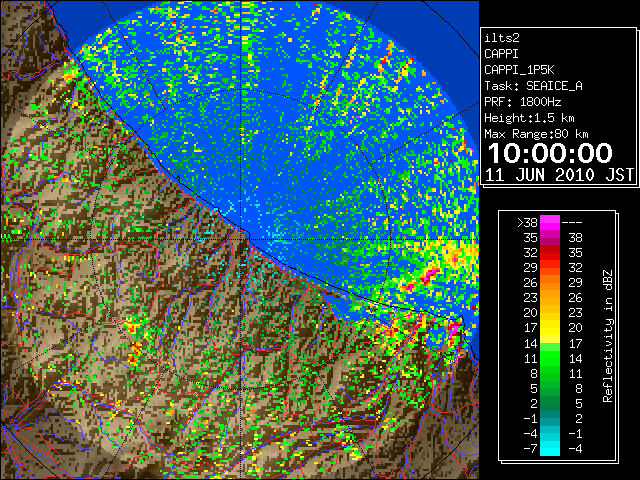Select the 'CAPPI_1P5K' product name text
Viewport: 640px width, 480px height.
pyautogui.click(x=519, y=70)
